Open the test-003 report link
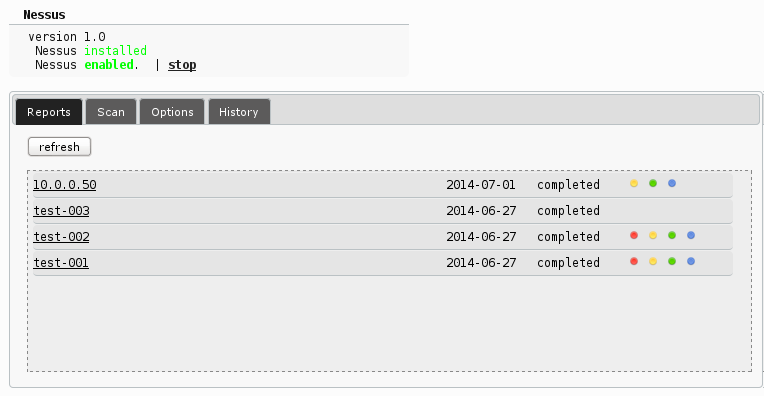Screen dimensions: 764x396 [61, 211]
